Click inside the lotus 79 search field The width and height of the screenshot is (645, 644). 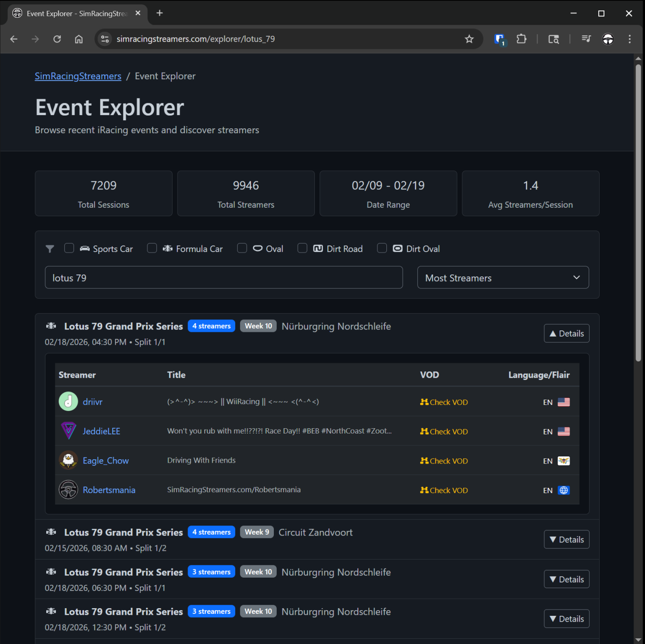pyautogui.click(x=223, y=277)
